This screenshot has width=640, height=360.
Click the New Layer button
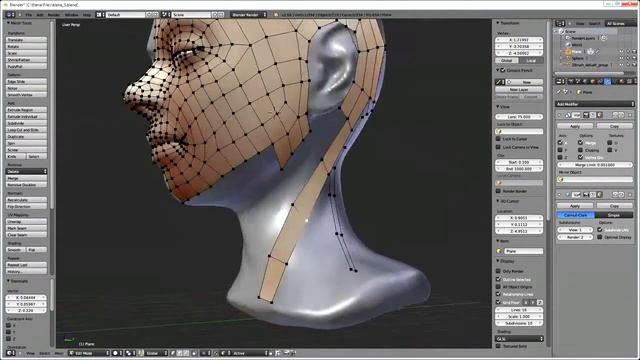point(519,89)
